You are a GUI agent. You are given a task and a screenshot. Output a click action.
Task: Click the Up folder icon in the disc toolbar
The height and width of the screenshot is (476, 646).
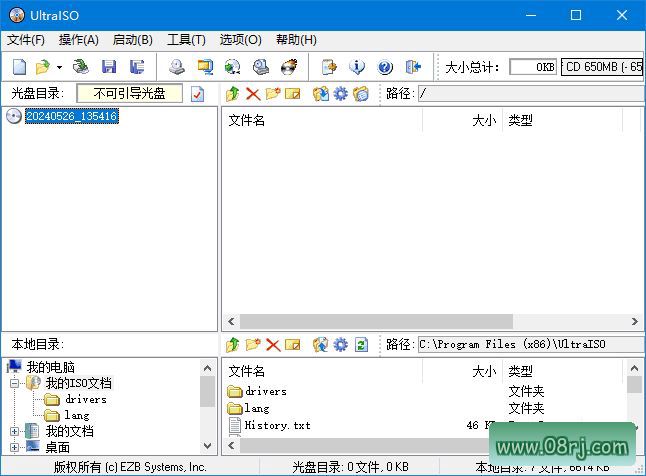click(232, 94)
